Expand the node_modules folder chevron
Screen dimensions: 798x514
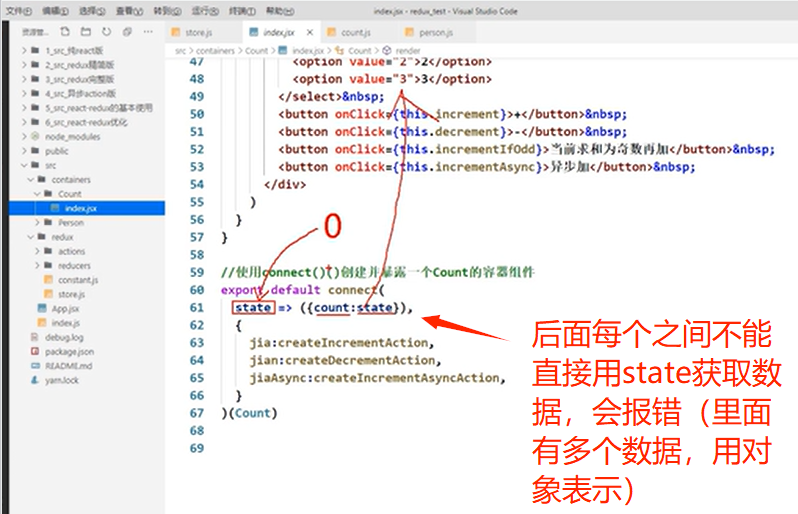(24, 136)
